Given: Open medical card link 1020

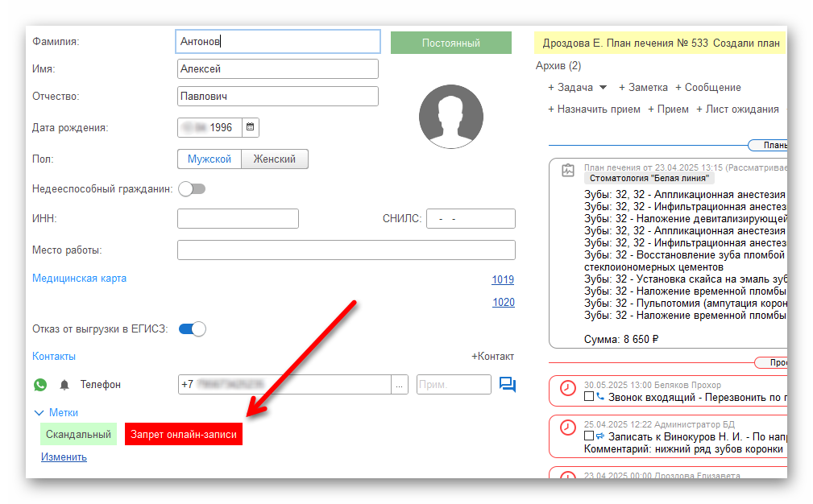Looking at the screenshot, I should coord(504,303).
